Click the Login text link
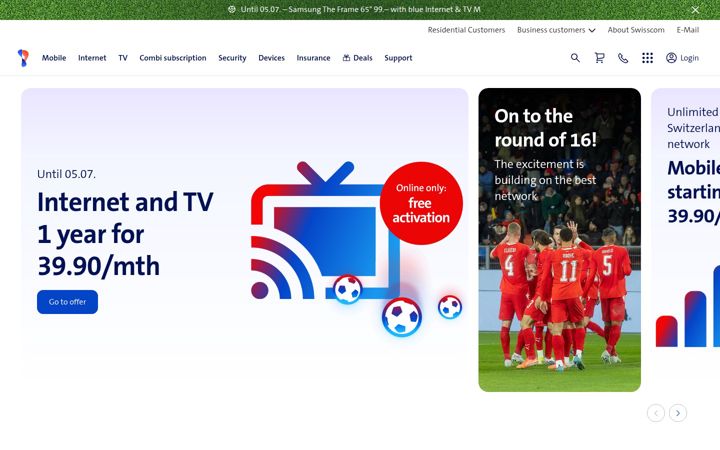Viewport: 720px width, 450px height. click(689, 58)
